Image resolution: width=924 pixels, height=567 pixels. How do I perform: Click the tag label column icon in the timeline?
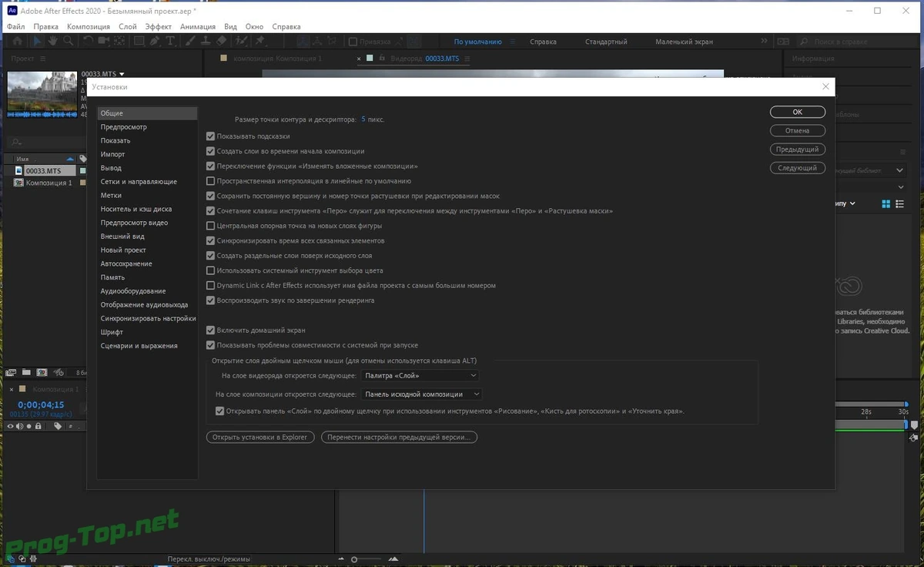point(58,426)
